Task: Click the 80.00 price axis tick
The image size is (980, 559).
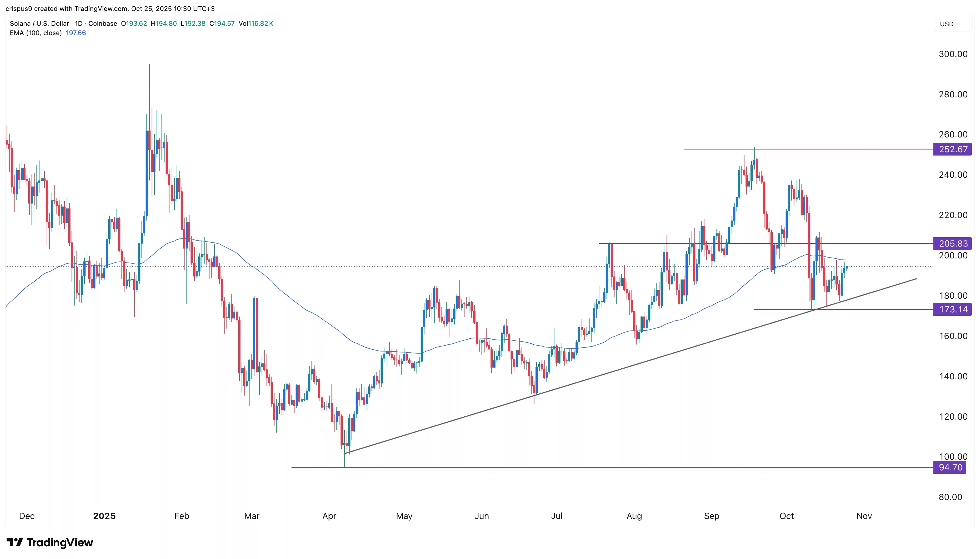Action: pos(950,497)
